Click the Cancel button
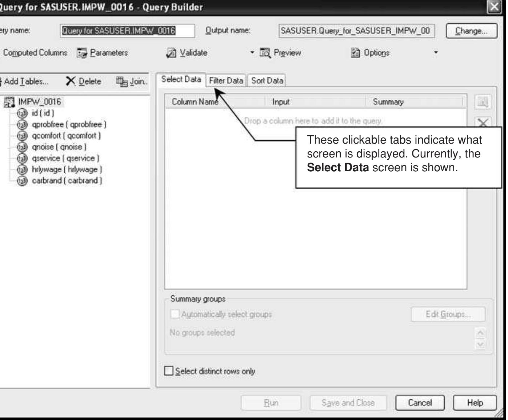This screenshot has height=420, width=508. (x=420, y=403)
